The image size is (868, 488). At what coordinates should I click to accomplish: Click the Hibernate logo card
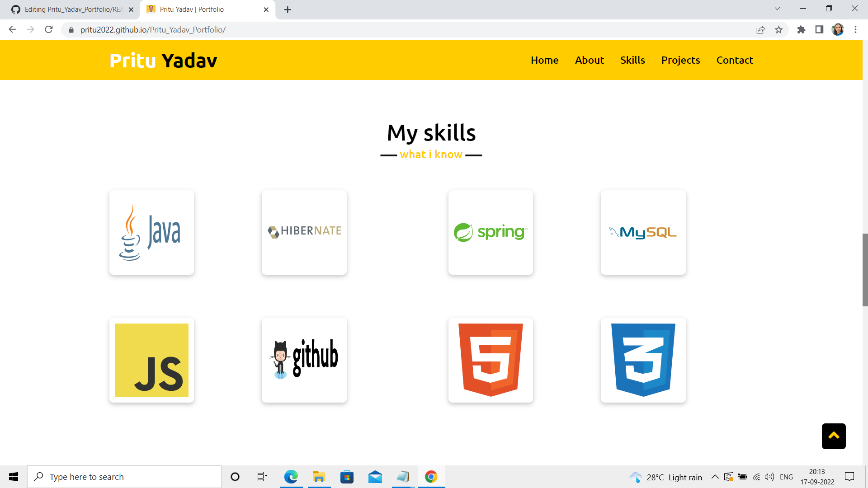point(304,232)
